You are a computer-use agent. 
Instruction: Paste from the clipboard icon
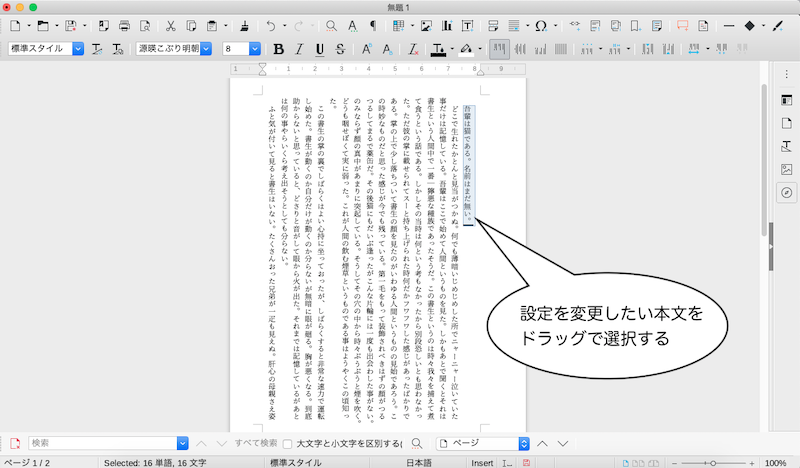click(212, 26)
